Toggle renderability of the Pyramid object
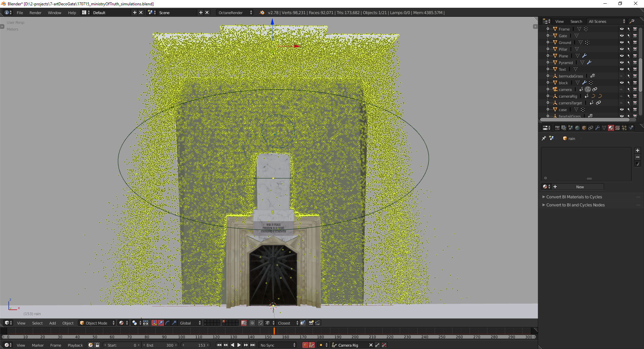The image size is (644, 349). click(x=635, y=63)
